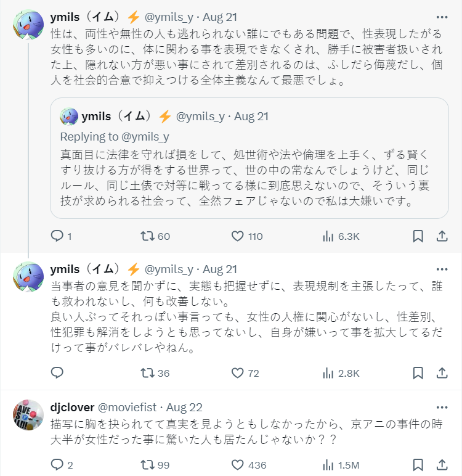Click djclover's profile avatar

point(28,415)
